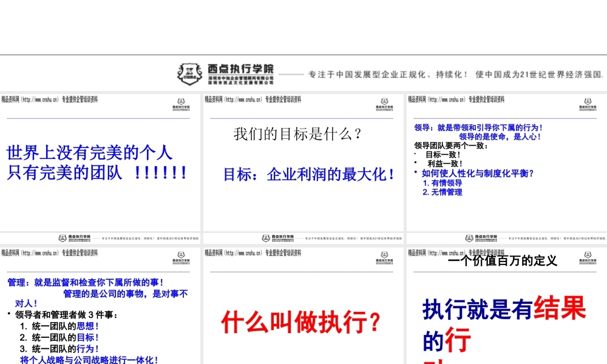Open the cnshu.cn header link on 管理：就是监督 slide
Screen dimensions: 607x364
pos(49,253)
